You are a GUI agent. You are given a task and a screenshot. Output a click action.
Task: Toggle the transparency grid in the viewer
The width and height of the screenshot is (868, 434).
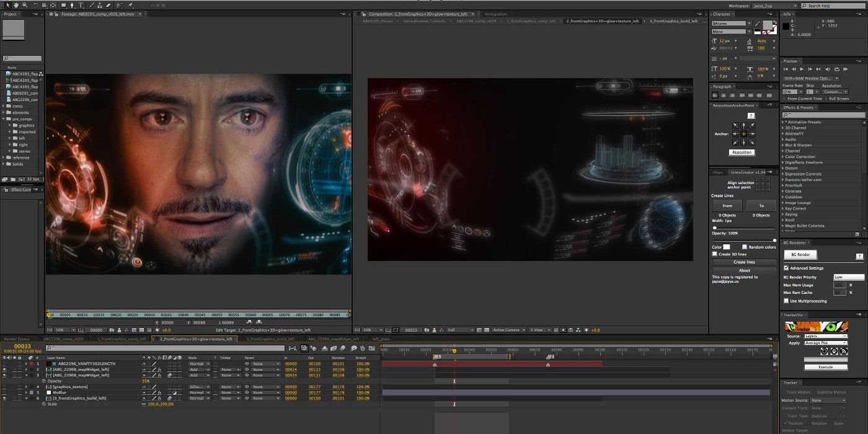tap(488, 330)
